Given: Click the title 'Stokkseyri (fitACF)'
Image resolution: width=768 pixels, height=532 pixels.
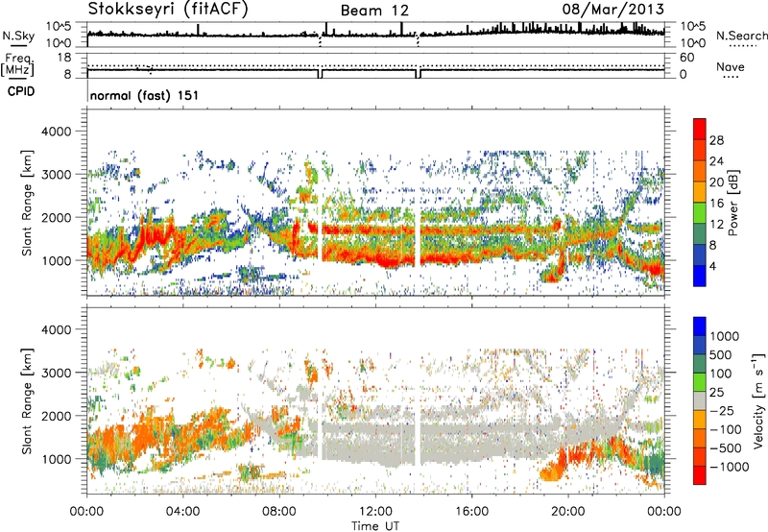Looking at the screenshot, I should pos(167,10).
